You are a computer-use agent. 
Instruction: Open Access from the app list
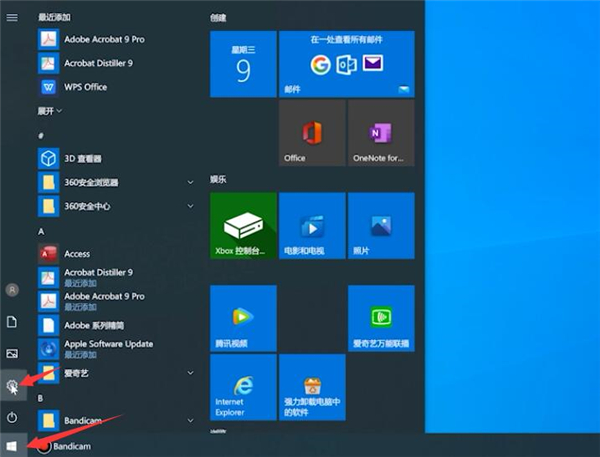tap(76, 254)
